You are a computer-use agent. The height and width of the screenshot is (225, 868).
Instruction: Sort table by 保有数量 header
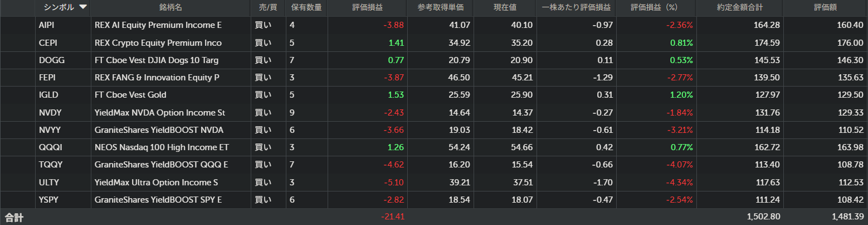[306, 7]
